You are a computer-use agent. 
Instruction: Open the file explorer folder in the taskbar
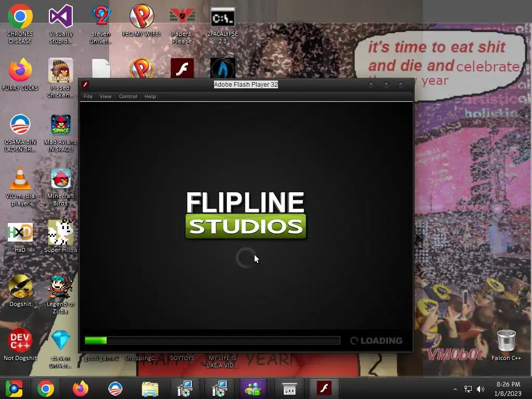150,389
